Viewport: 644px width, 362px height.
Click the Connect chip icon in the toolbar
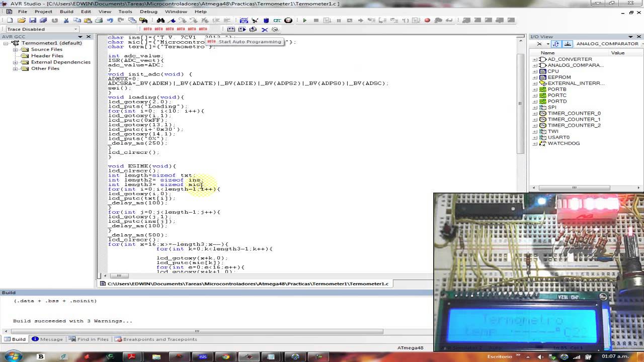(x=244, y=21)
